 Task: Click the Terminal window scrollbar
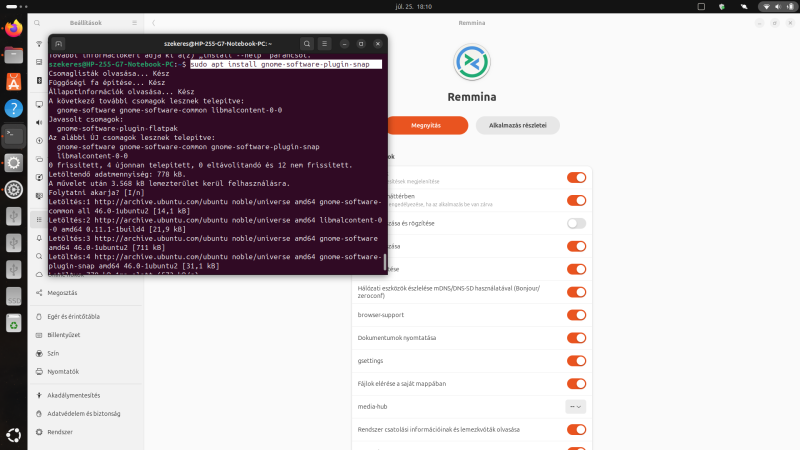click(385, 262)
